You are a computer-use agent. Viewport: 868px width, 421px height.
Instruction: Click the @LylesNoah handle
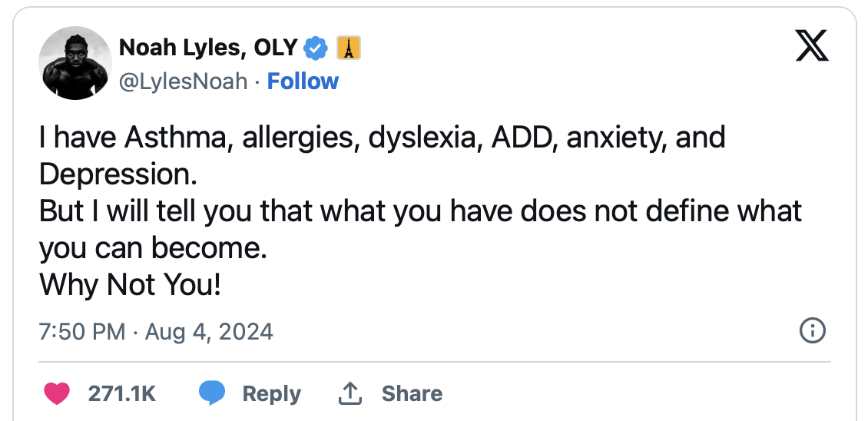coord(184,81)
